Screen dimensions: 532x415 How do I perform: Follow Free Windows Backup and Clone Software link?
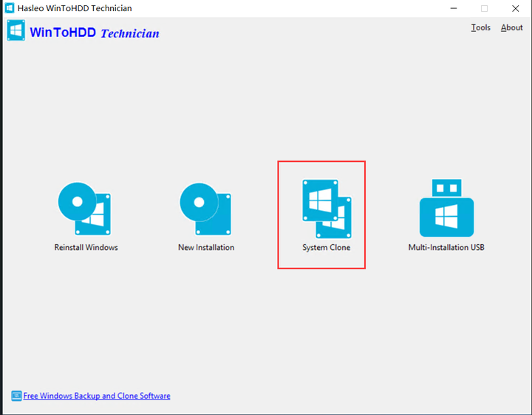[97, 396]
